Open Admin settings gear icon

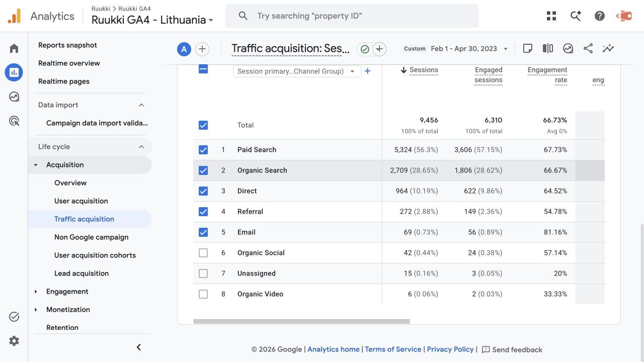pyautogui.click(x=14, y=341)
